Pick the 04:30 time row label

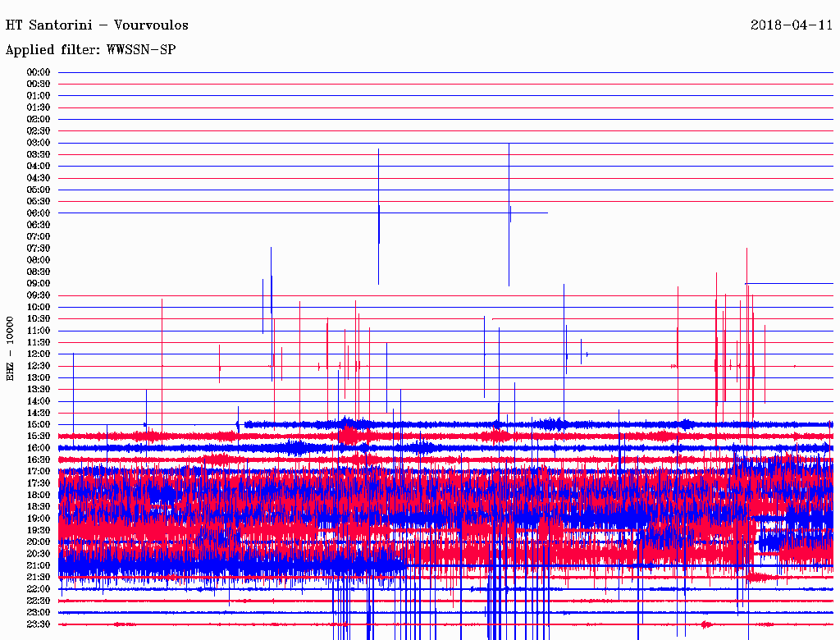tap(39, 178)
